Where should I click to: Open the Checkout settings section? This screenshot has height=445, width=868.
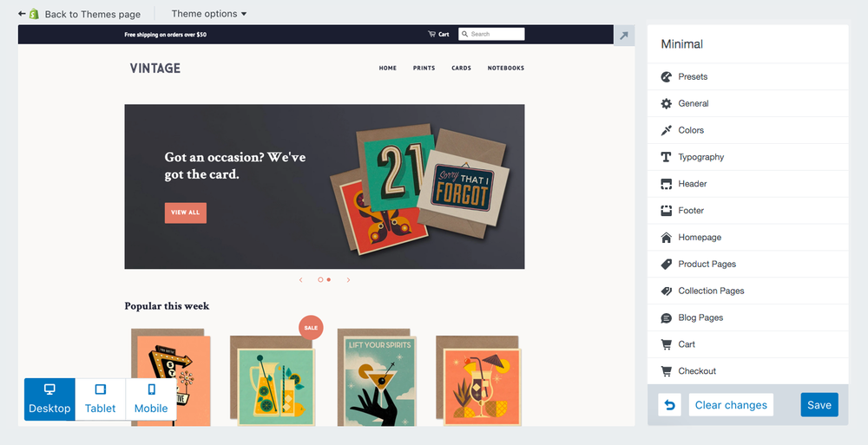pyautogui.click(x=748, y=371)
